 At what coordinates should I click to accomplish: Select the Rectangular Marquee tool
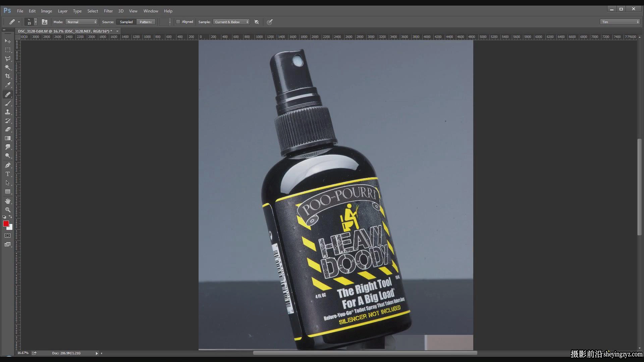click(x=8, y=50)
